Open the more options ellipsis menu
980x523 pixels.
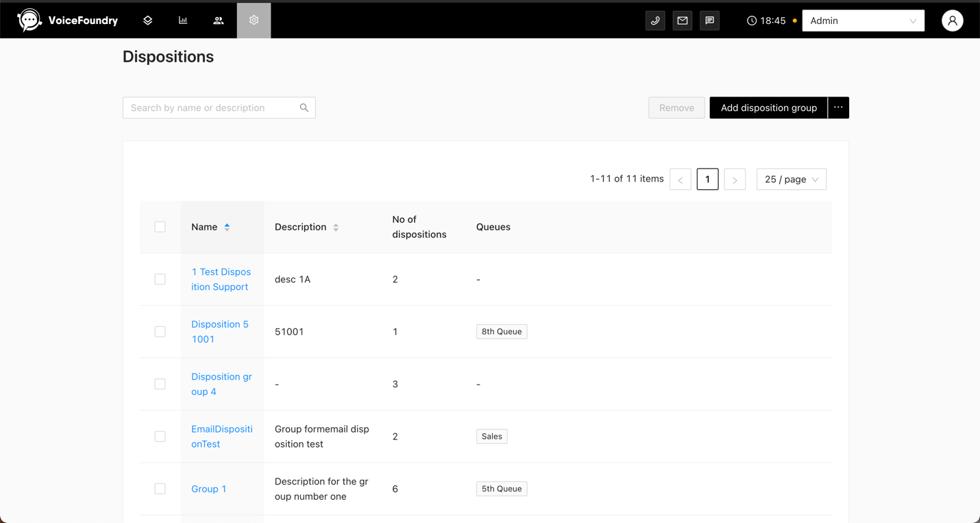point(838,108)
